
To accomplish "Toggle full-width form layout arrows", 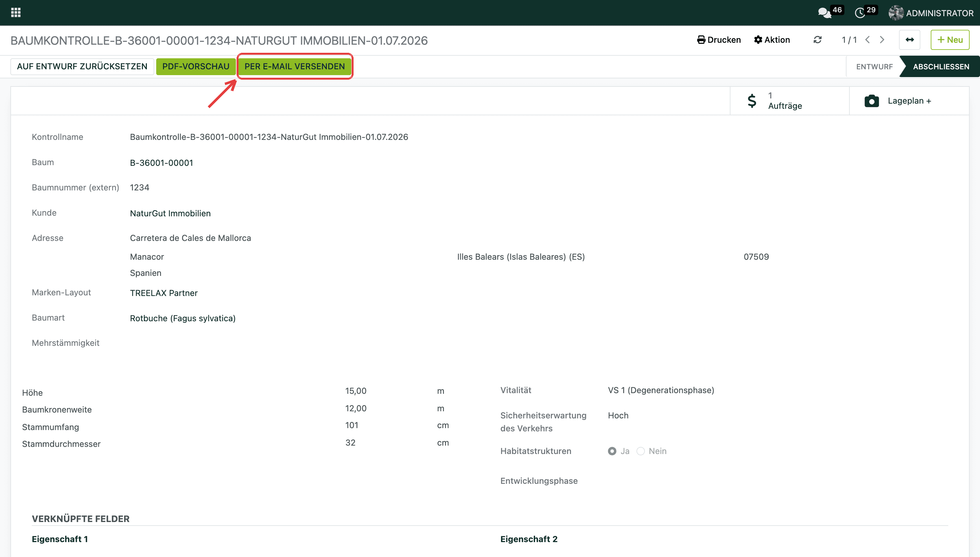I will 910,40.
